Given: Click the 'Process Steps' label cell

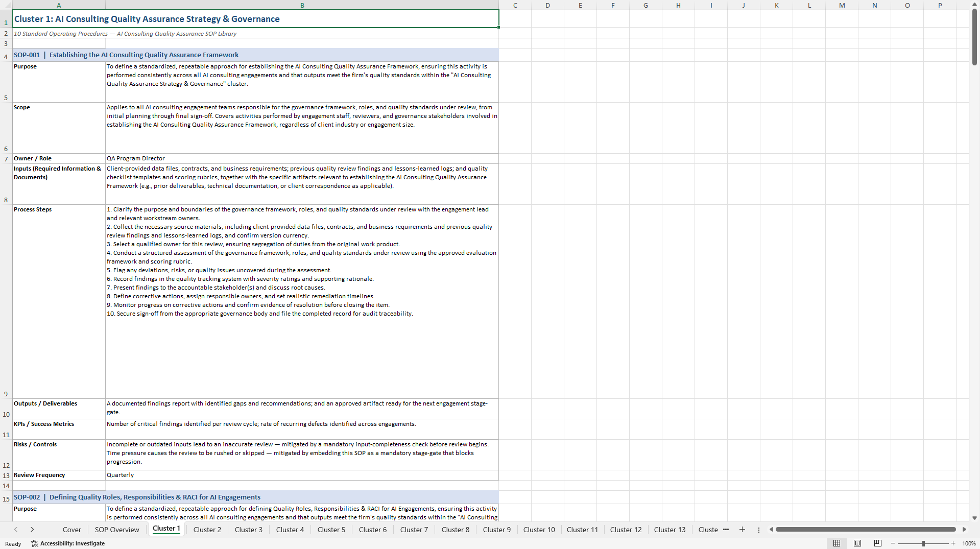Looking at the screenshot, I should (59, 301).
